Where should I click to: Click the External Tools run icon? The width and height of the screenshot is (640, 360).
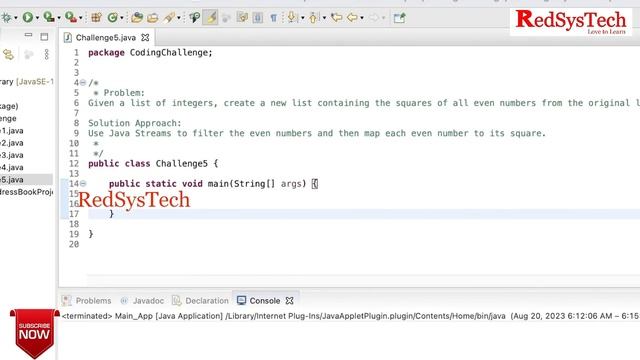coord(71,18)
